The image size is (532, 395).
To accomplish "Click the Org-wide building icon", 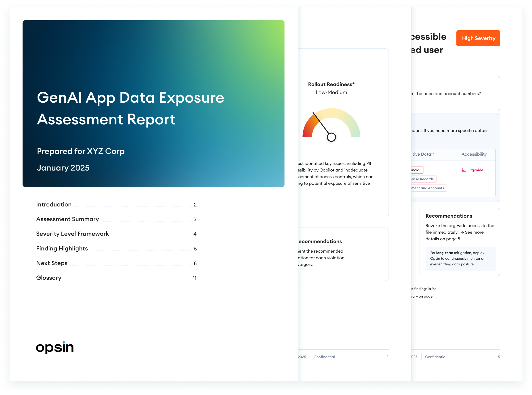I will tap(464, 170).
